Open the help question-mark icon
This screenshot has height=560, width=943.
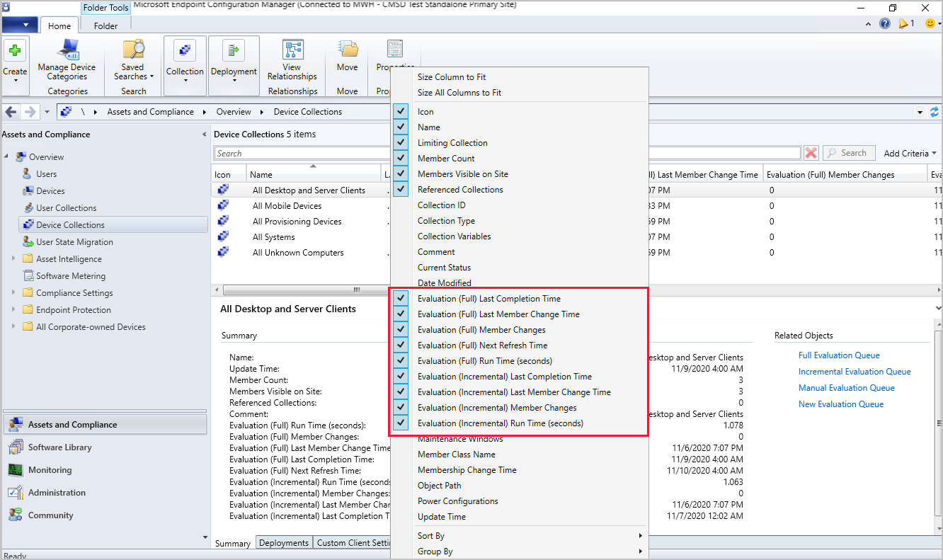click(x=884, y=23)
